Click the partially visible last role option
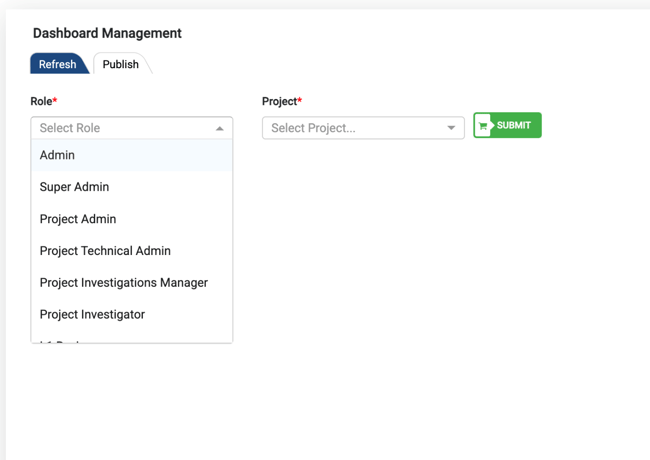Image resolution: width=650 pixels, height=460 pixels. pos(70,340)
